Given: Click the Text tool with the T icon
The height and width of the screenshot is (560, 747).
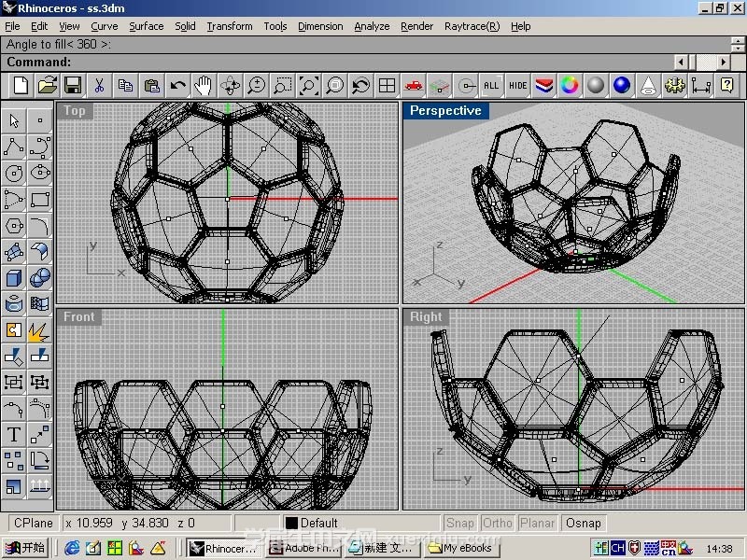Looking at the screenshot, I should point(14,435).
